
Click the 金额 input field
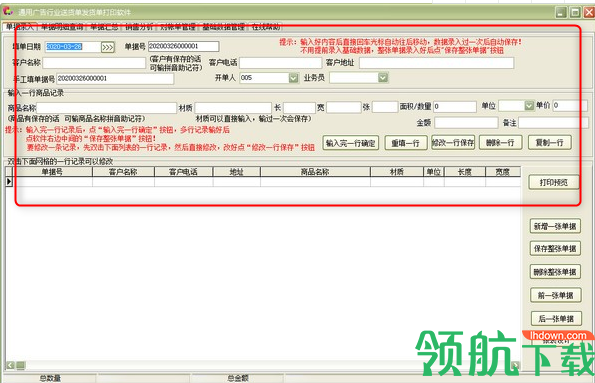[466, 123]
